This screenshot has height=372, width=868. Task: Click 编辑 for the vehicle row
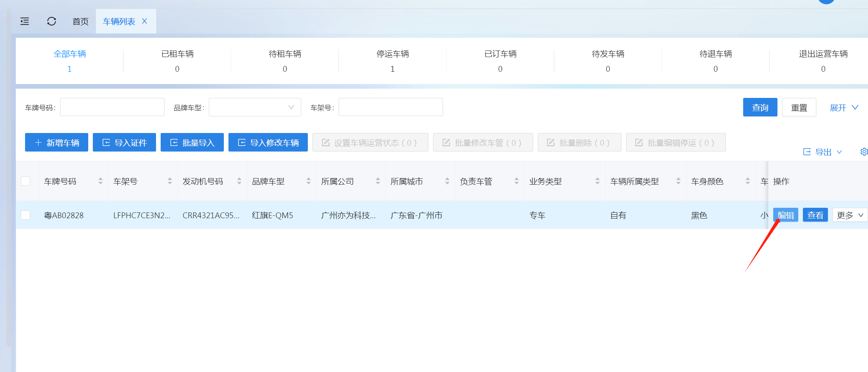click(786, 215)
